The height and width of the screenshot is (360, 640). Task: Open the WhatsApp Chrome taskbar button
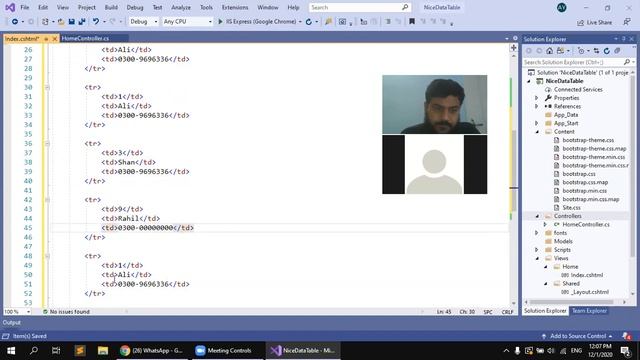click(x=152, y=351)
